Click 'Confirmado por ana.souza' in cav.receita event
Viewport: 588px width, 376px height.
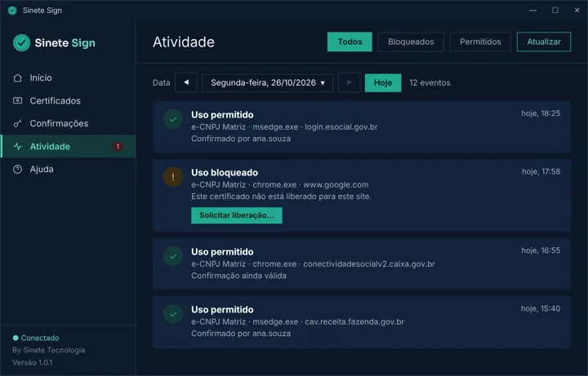tap(241, 334)
